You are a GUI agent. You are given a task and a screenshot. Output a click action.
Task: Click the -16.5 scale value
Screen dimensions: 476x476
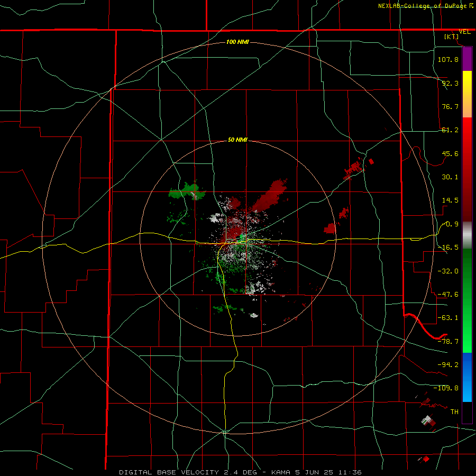448,248
